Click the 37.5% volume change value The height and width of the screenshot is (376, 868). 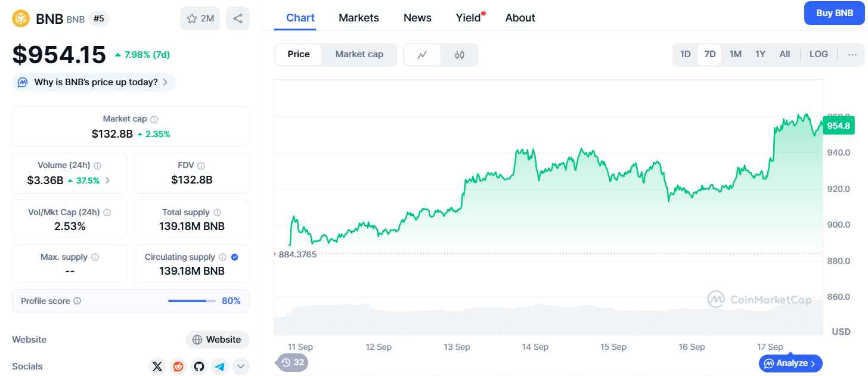pos(88,181)
